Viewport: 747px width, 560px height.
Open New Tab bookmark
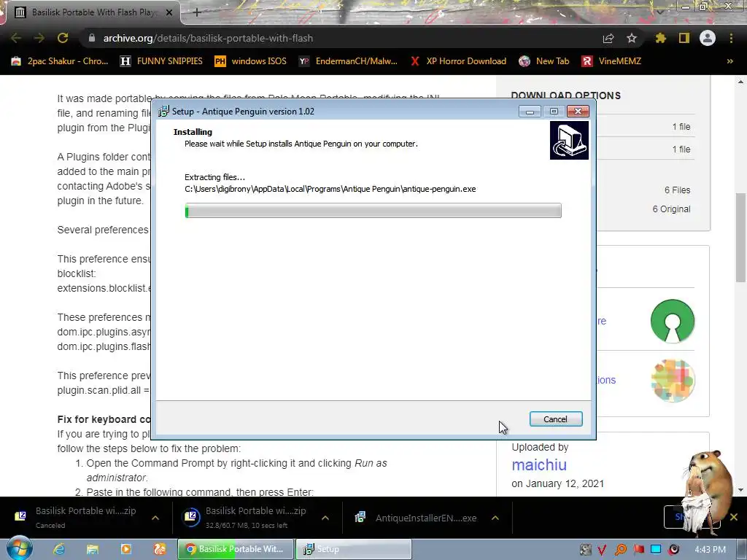[544, 61]
